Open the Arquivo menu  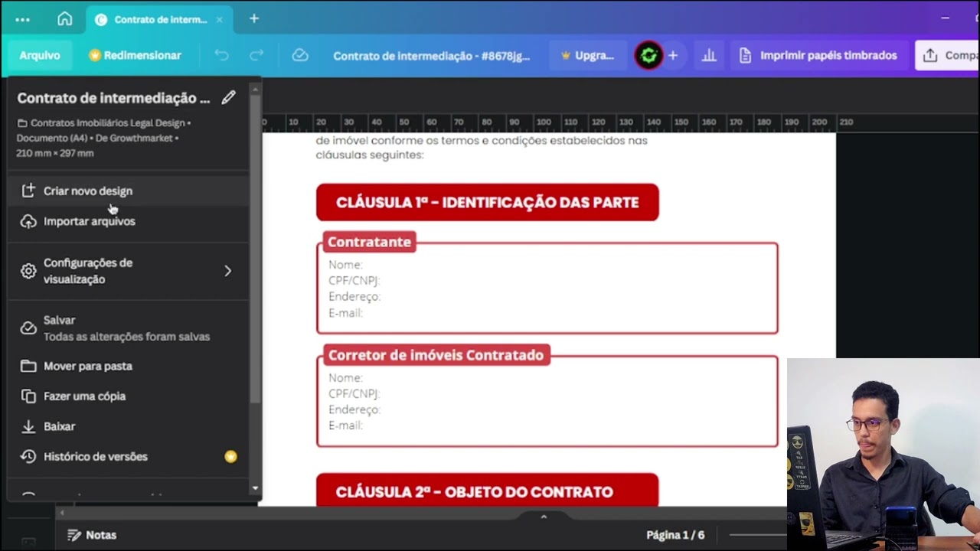(40, 55)
